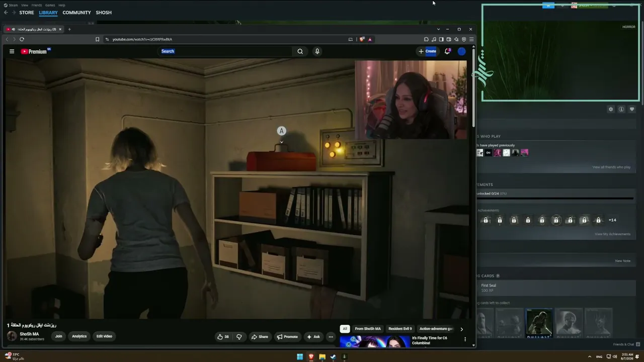
Task: Open a new browser tab
Action: pos(69,29)
